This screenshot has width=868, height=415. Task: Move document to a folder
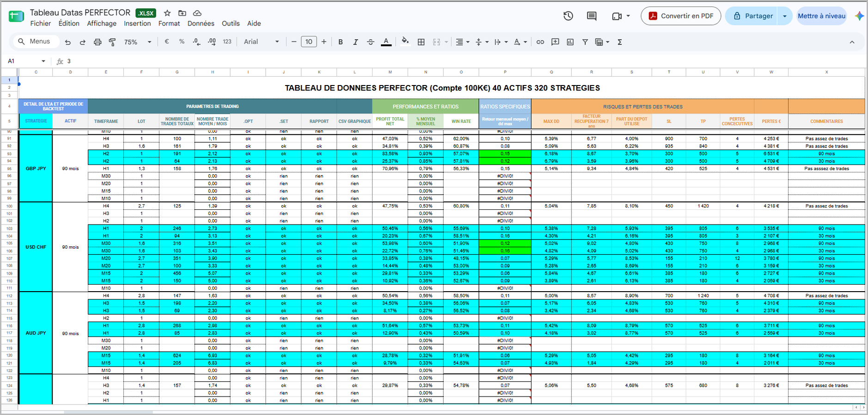pyautogui.click(x=182, y=13)
